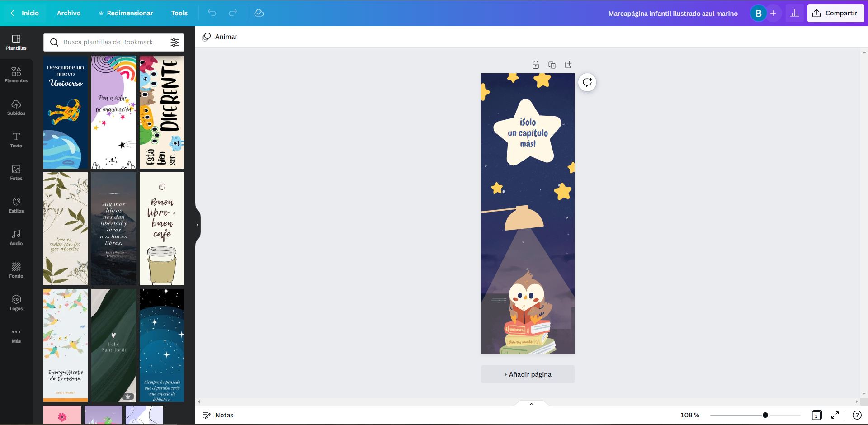Image resolution: width=868 pixels, height=425 pixels.
Task: Open the Archivo menu
Action: 69,13
